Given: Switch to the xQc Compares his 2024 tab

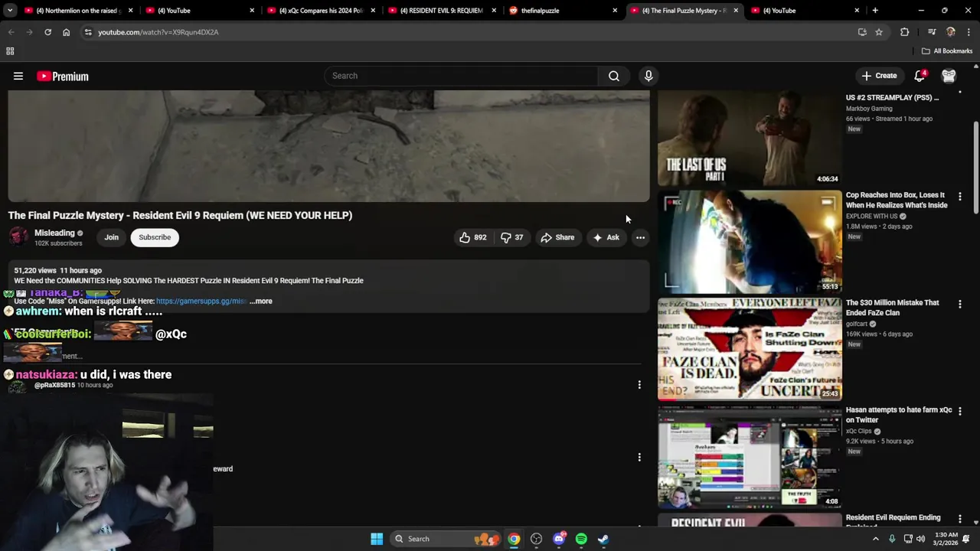Looking at the screenshot, I should click(x=322, y=11).
